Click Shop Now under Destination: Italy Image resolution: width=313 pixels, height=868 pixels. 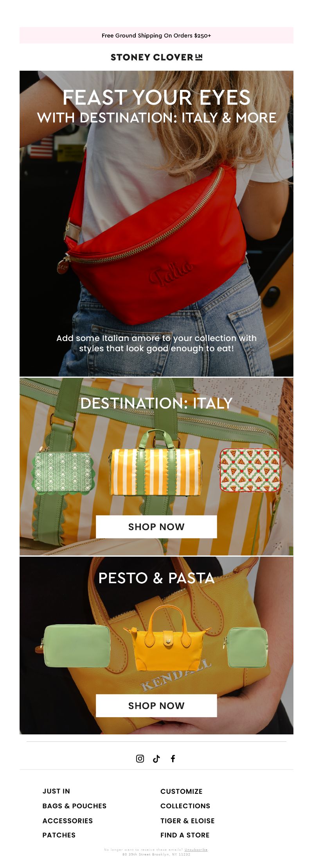click(x=156, y=527)
